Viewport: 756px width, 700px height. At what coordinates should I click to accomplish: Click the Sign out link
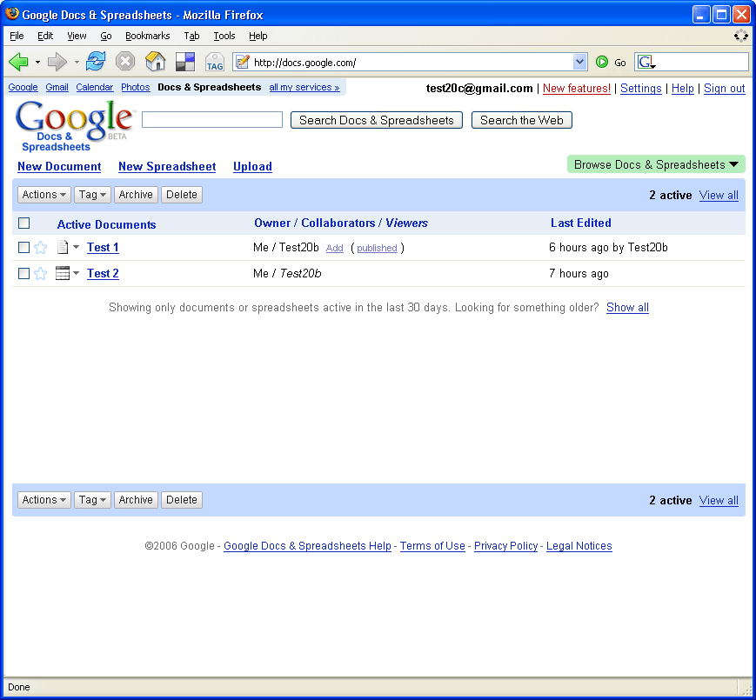[724, 88]
